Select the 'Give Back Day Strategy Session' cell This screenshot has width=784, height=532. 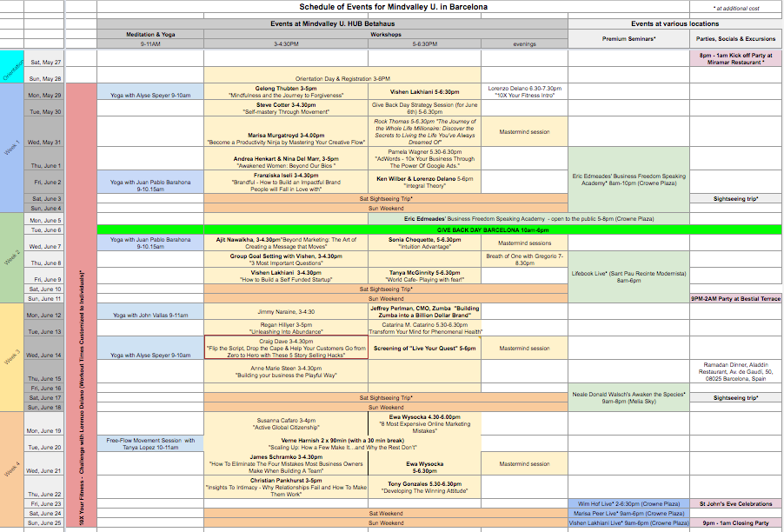tap(424, 108)
